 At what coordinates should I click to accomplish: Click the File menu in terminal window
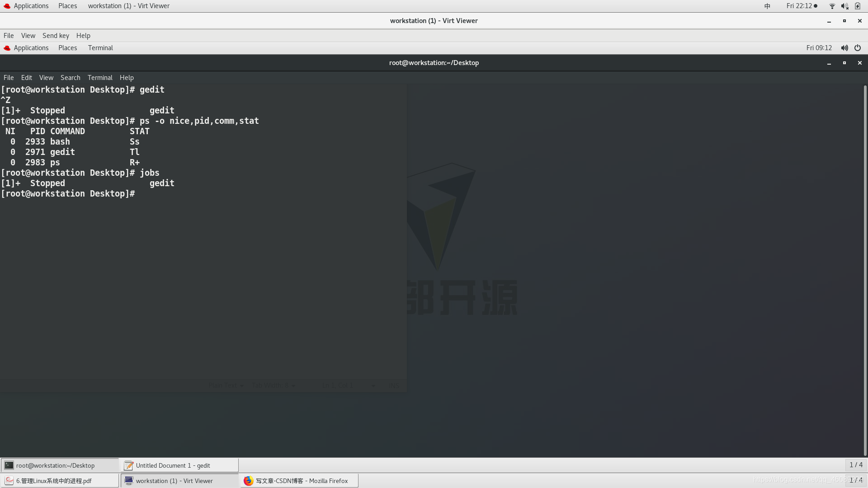pos(8,77)
